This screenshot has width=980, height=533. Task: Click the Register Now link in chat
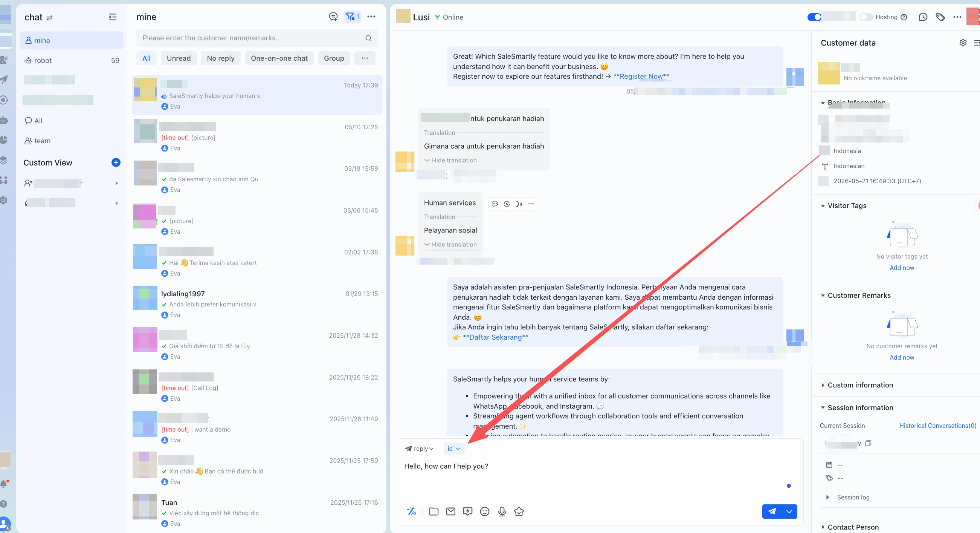click(x=641, y=76)
